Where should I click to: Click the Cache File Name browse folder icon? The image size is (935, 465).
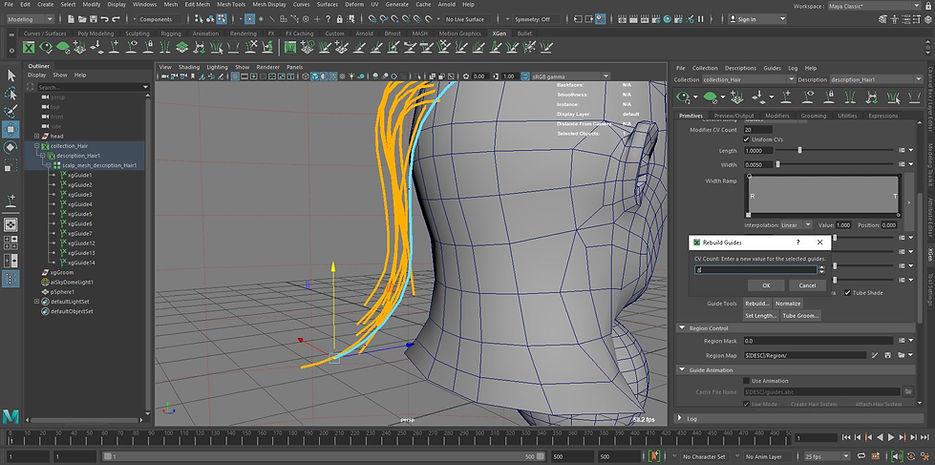tap(908, 392)
